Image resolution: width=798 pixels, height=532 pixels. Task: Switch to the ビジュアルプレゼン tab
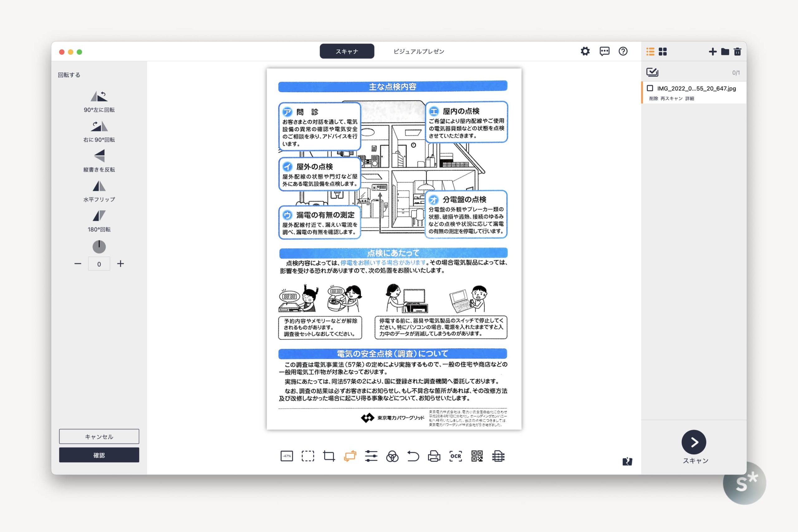coord(419,51)
